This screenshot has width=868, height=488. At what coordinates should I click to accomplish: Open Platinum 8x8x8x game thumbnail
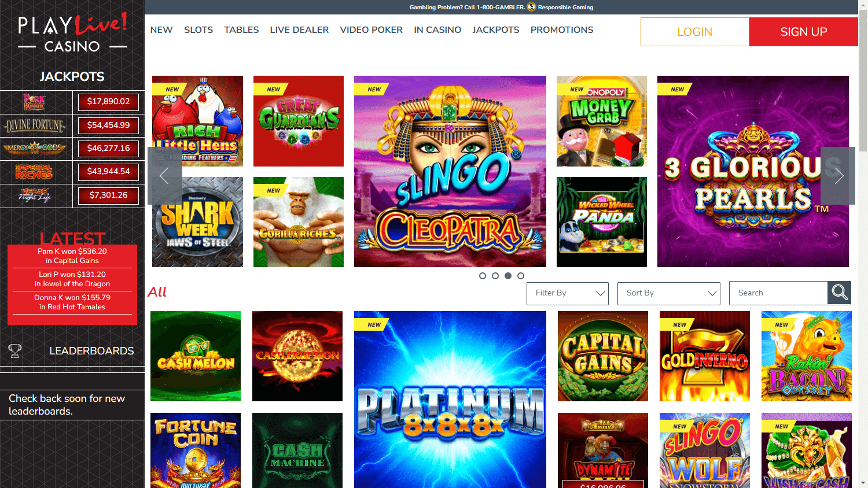(x=450, y=400)
